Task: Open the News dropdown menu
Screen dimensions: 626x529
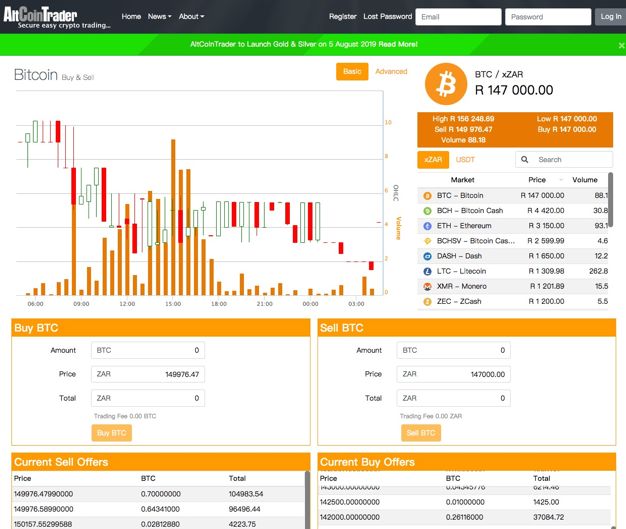Action: click(160, 16)
